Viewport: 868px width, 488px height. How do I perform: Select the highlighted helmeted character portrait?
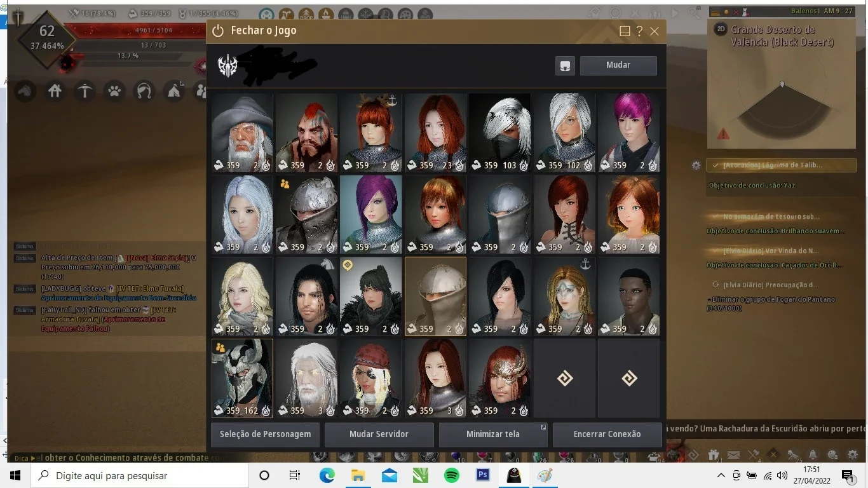(435, 296)
